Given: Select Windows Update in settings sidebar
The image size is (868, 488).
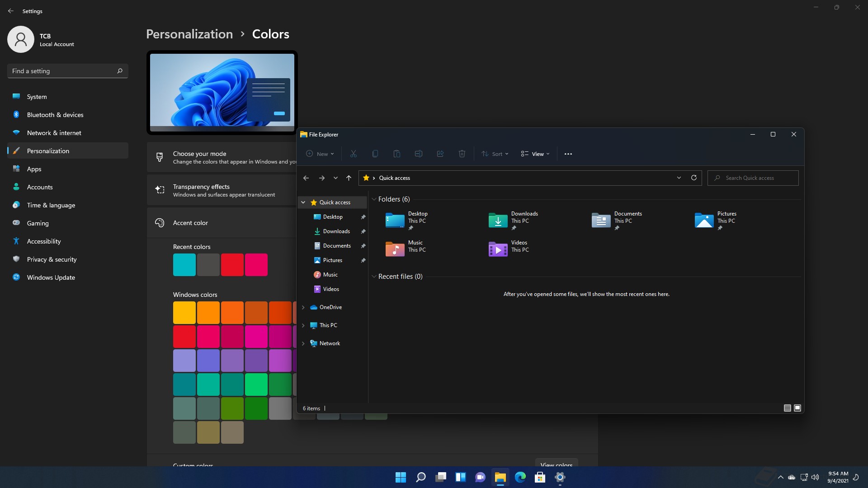Looking at the screenshot, I should [51, 277].
